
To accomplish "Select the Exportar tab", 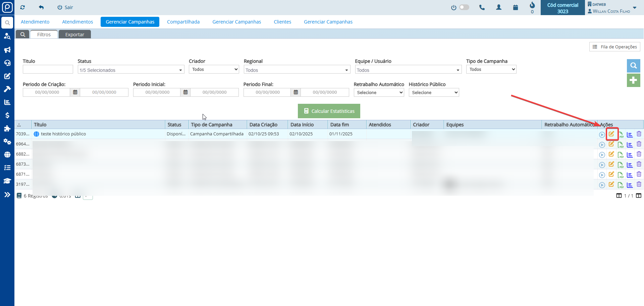I will pos(74,35).
